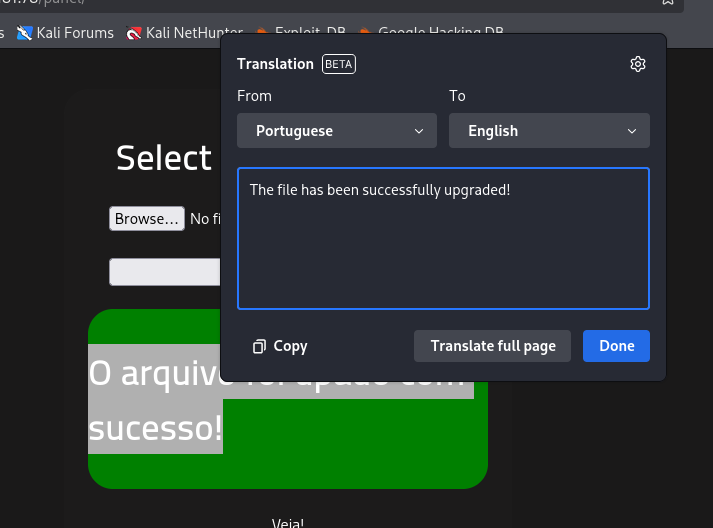This screenshot has width=713, height=528.
Task: Click chevron arrow on English selector
Action: tap(632, 131)
